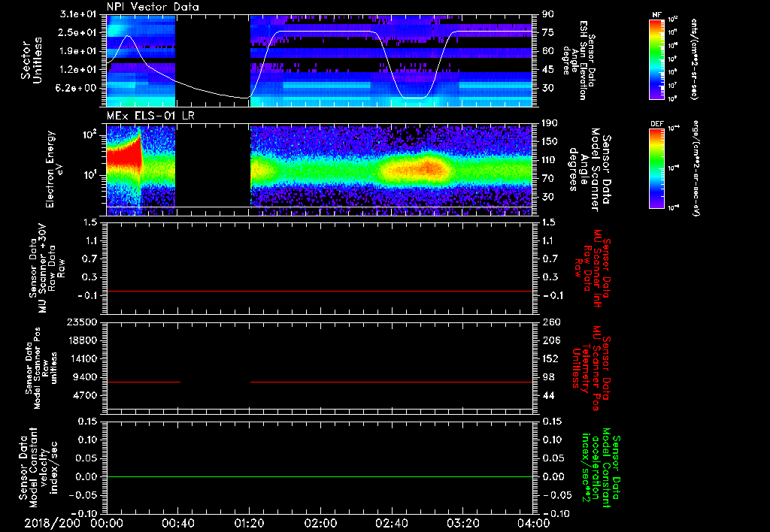
Task: Click the 9400 scanner position tick label
Action: [x=84, y=377]
